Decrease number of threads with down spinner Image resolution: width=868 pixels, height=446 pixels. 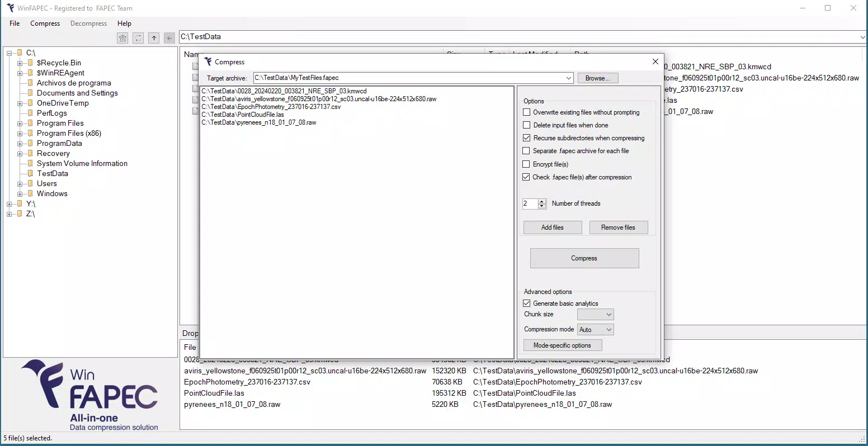point(541,206)
